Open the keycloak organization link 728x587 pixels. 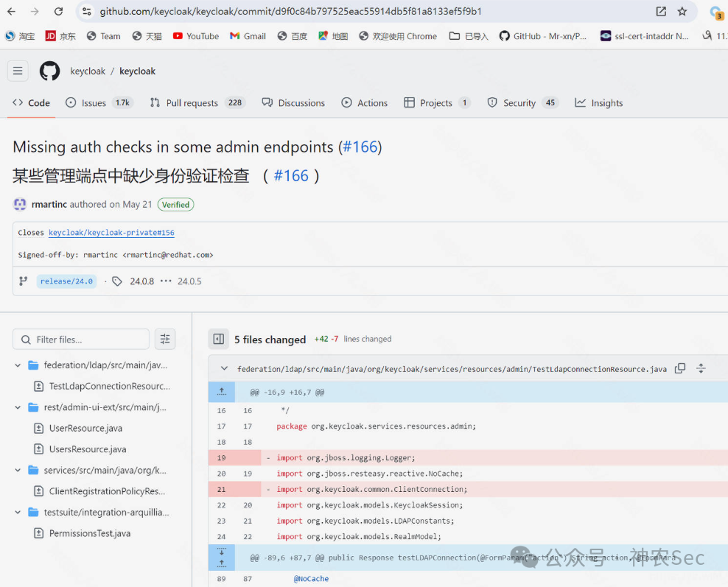(x=88, y=71)
